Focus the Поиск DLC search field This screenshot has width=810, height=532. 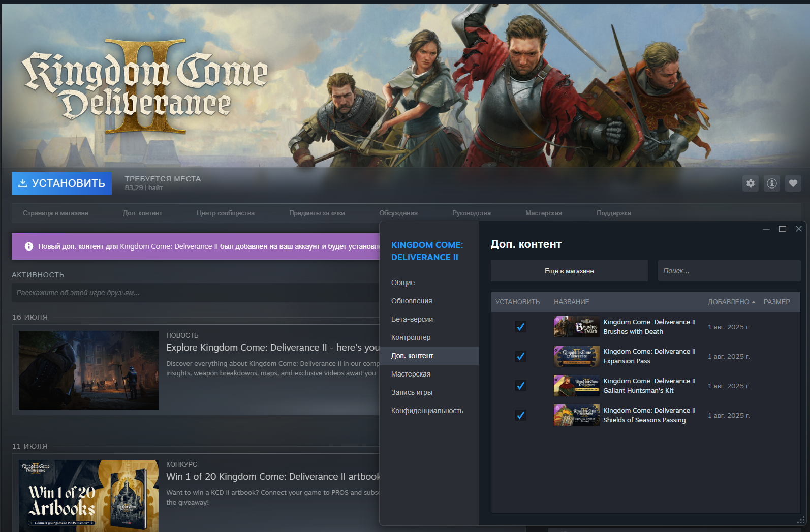tap(729, 271)
